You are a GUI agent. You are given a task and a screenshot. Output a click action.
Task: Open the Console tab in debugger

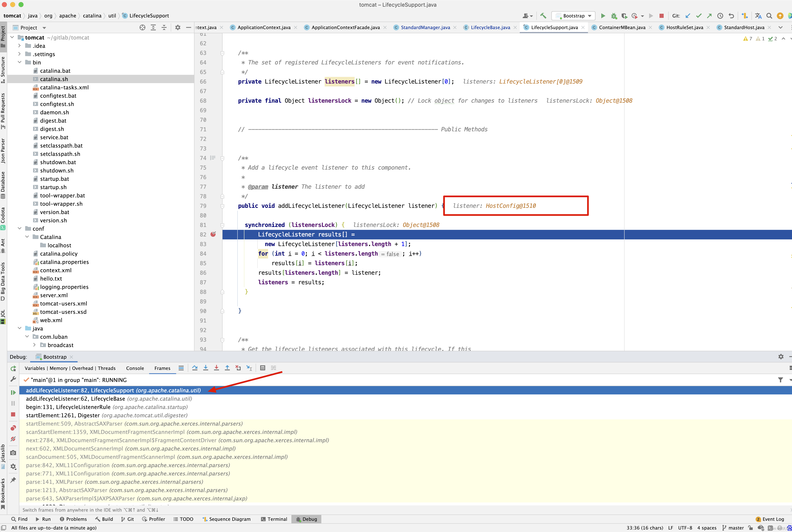(135, 368)
